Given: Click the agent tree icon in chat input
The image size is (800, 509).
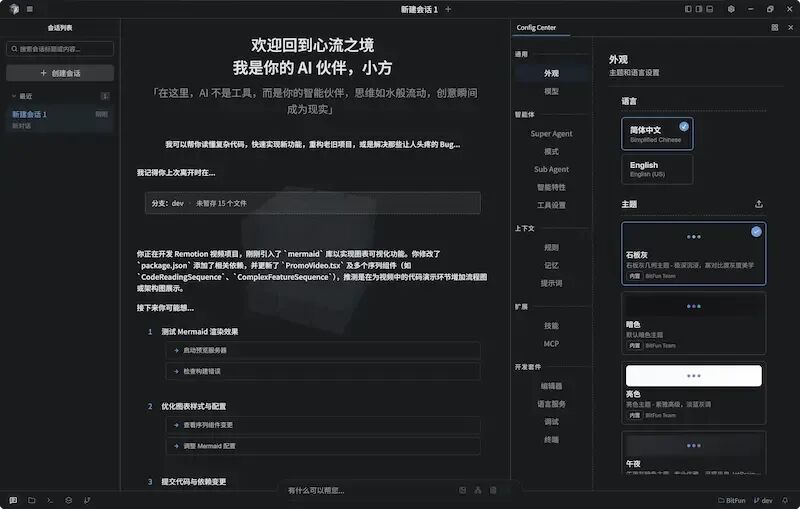Looking at the screenshot, I should pyautogui.click(x=478, y=490).
